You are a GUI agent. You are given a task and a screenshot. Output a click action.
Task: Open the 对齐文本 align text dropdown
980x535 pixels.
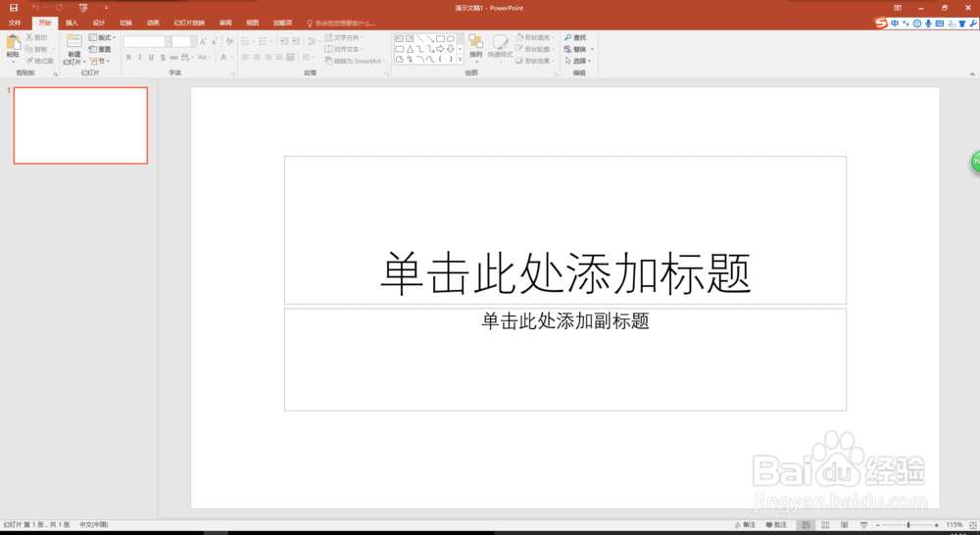click(344, 49)
